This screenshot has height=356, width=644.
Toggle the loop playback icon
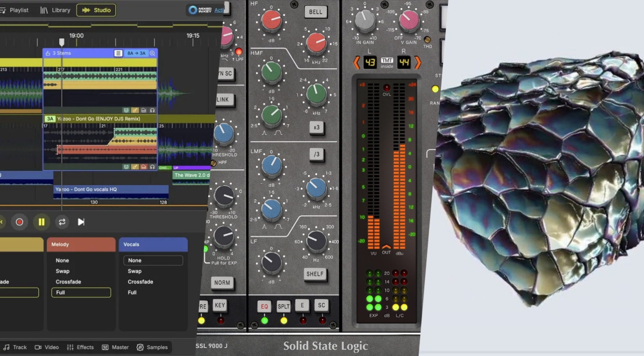[x=62, y=222]
